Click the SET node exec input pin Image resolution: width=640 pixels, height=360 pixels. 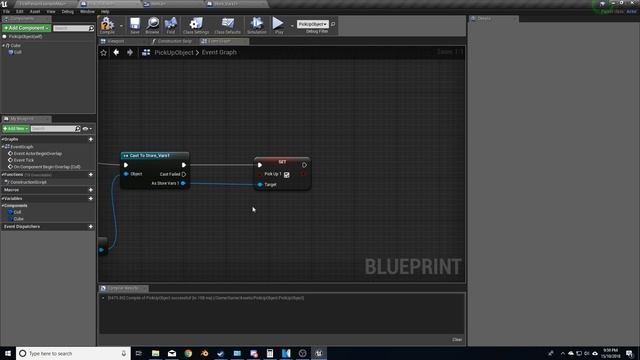260,165
